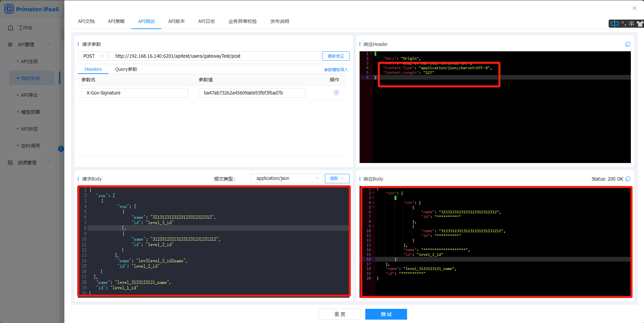Switch to the API日志 tab
The image size is (644, 323).
(206, 21)
